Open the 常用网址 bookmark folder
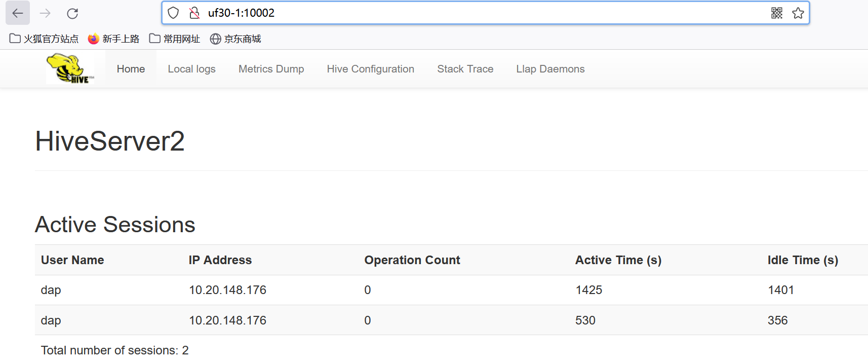Viewport: 868px width, 362px height. (175, 39)
